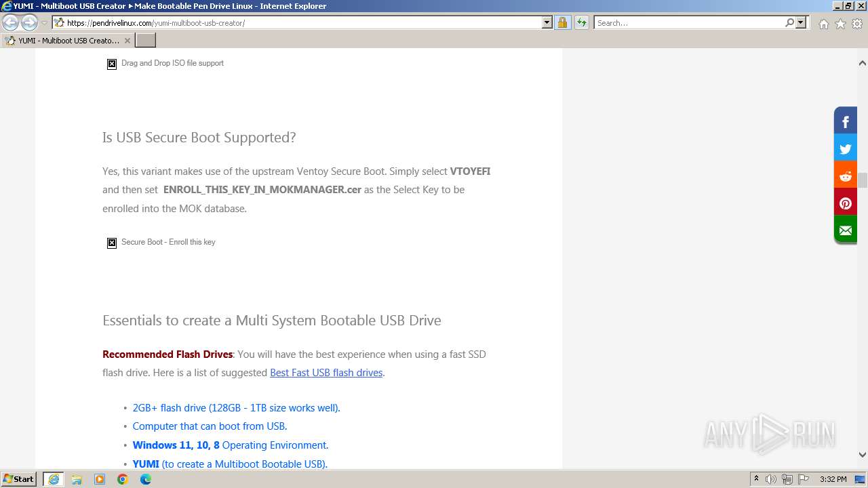Screen dimensions: 868x488
Task: Open Internet Explorer in the taskbar
Action: 54,479
